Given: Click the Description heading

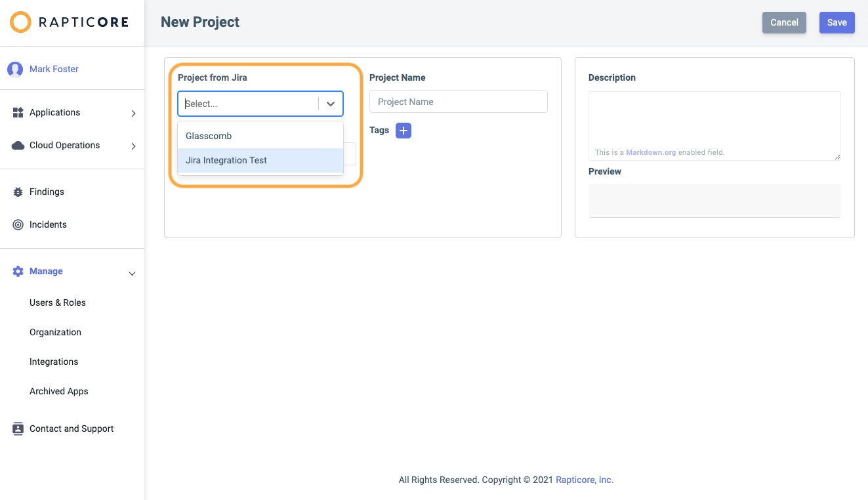Looking at the screenshot, I should pos(612,77).
